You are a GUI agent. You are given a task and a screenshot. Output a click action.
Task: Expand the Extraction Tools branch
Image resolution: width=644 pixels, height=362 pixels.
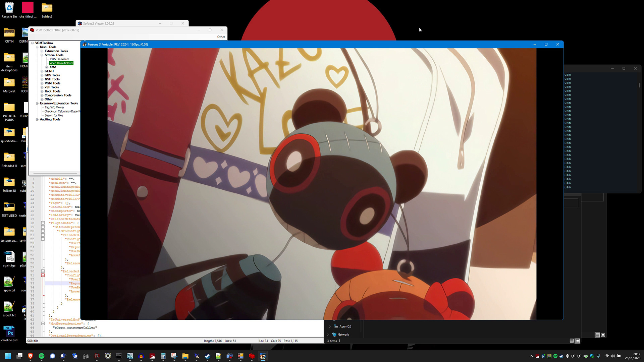(42, 51)
